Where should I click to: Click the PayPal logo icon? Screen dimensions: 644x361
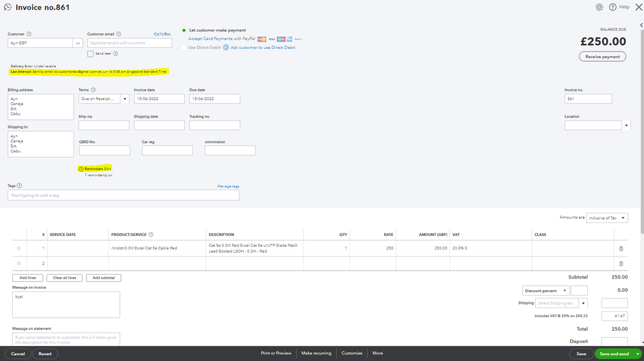tap(298, 39)
